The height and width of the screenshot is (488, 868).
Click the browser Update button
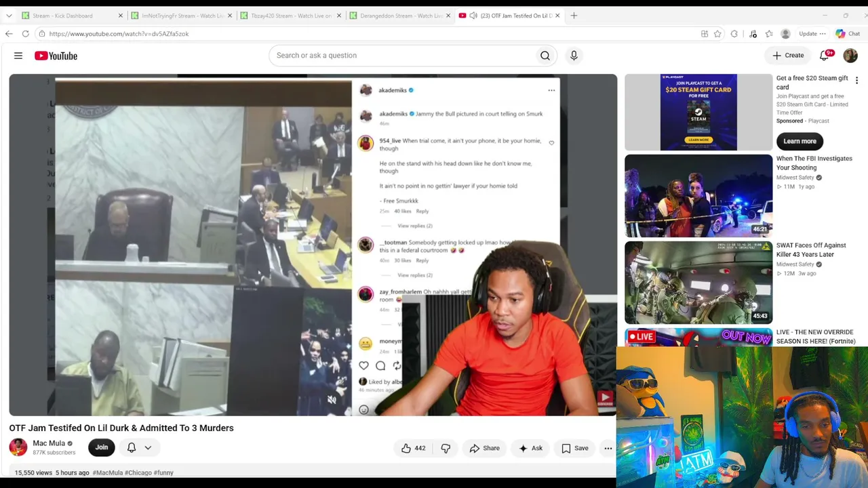(812, 34)
